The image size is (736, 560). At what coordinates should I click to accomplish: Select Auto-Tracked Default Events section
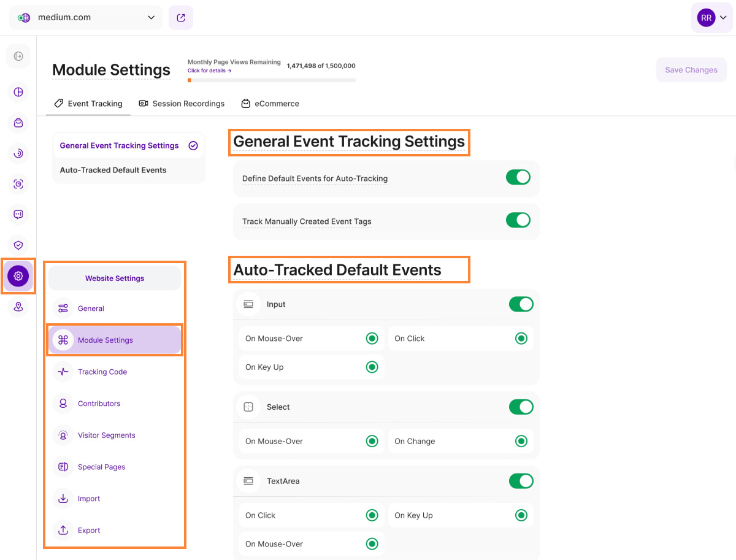[x=113, y=170]
